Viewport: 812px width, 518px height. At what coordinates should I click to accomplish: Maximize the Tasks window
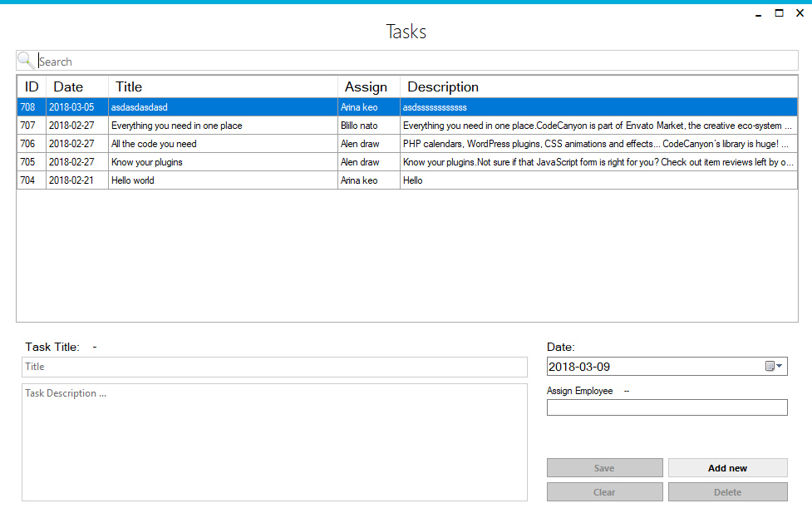click(779, 13)
